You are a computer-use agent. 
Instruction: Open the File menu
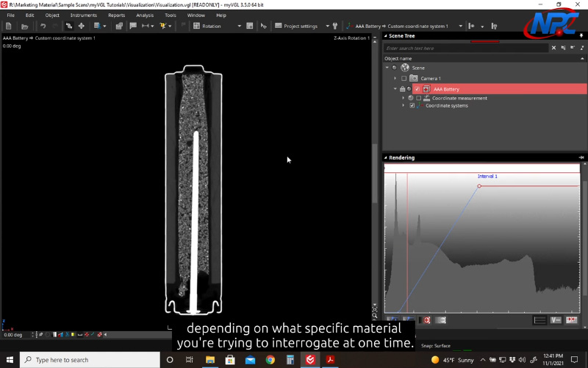(10, 15)
